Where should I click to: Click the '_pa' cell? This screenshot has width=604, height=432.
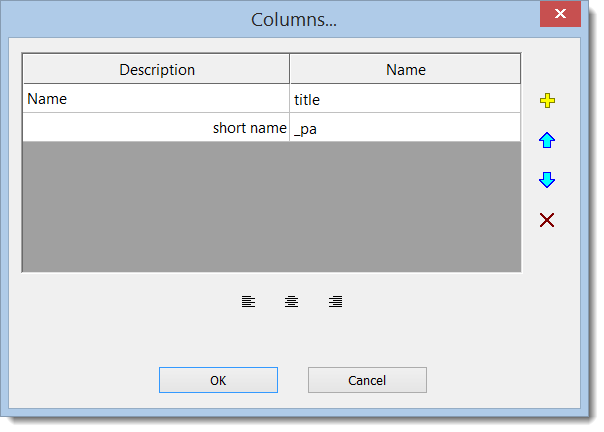(405, 128)
